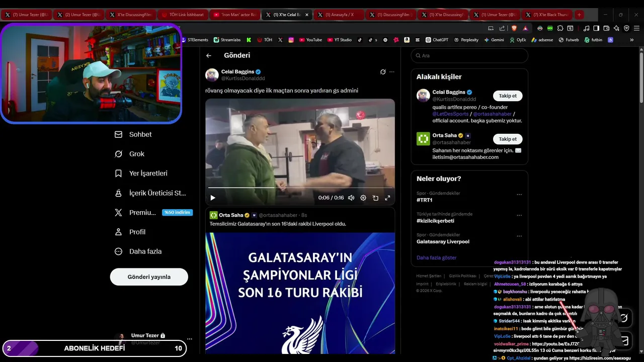Expand Daha fazla menu
This screenshot has height=362, width=644.
(138, 251)
